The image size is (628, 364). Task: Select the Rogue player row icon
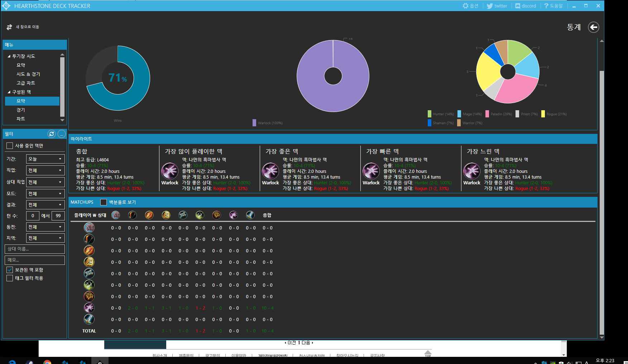89,285
